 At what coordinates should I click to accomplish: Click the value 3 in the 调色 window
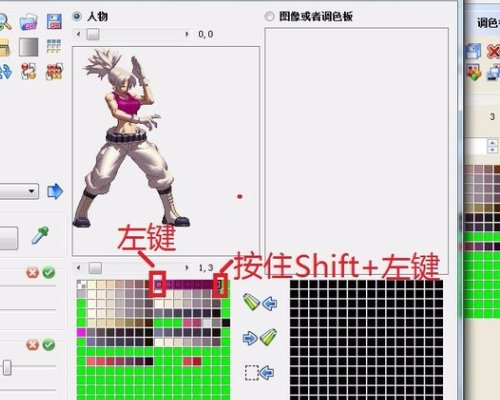492,116
